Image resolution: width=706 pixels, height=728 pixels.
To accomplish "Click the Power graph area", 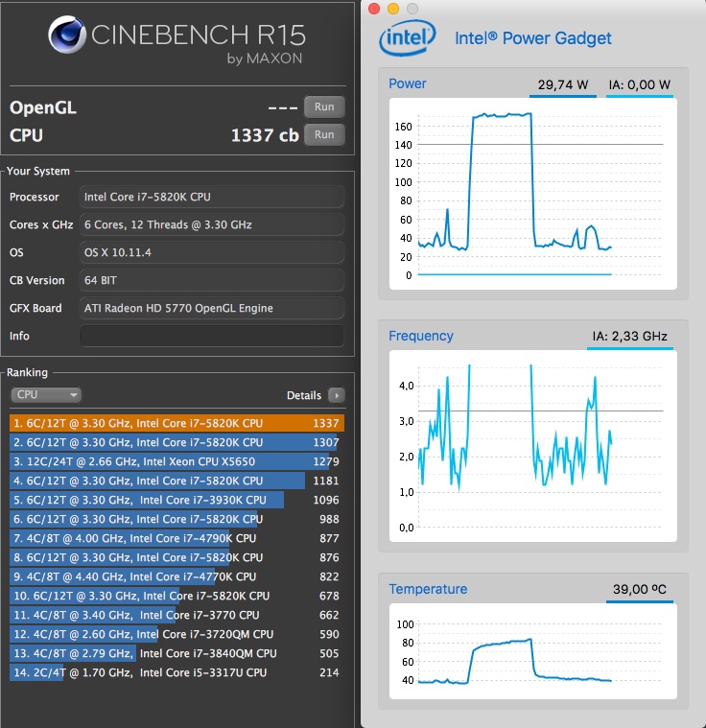I will (x=532, y=194).
